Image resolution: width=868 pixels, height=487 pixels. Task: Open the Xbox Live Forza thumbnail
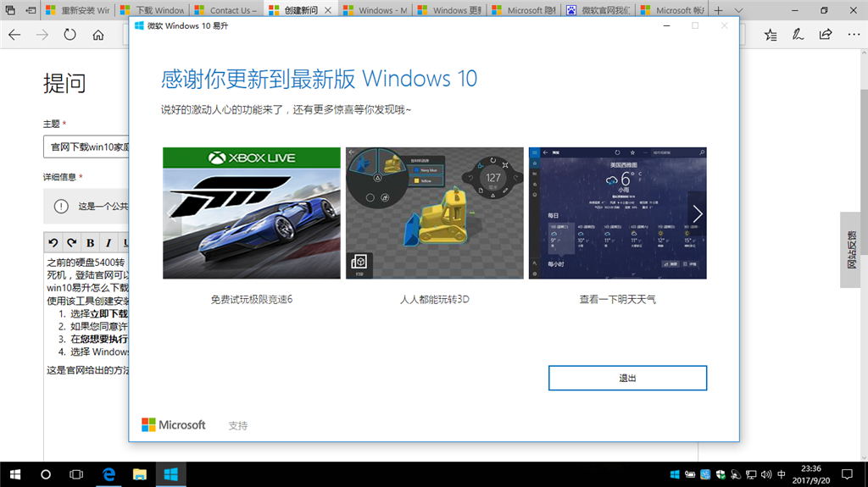(251, 213)
